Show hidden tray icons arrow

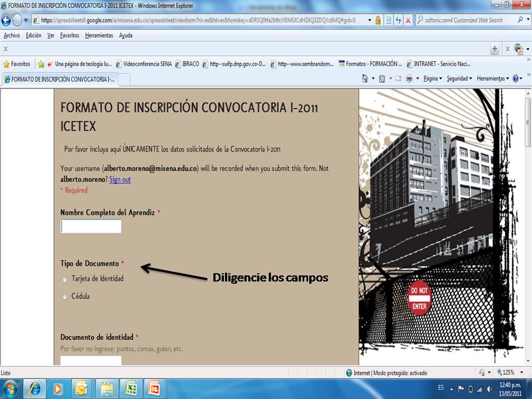click(452, 389)
